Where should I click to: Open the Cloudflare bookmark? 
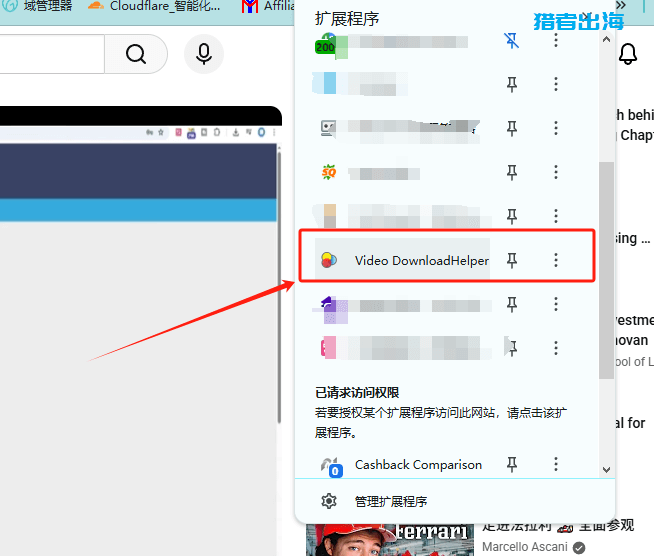coord(154,6)
